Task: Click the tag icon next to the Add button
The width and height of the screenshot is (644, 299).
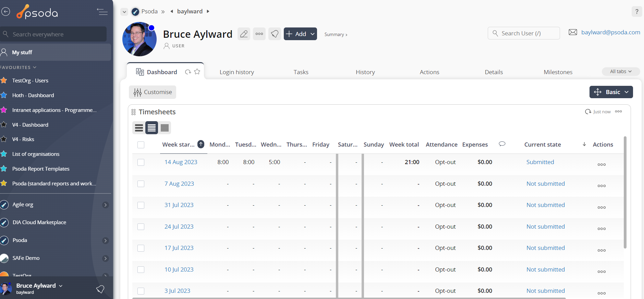Action: coord(275,34)
